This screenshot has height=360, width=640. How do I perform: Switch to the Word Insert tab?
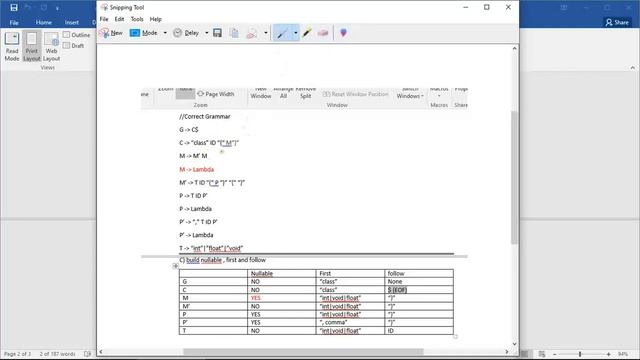tap(72, 22)
